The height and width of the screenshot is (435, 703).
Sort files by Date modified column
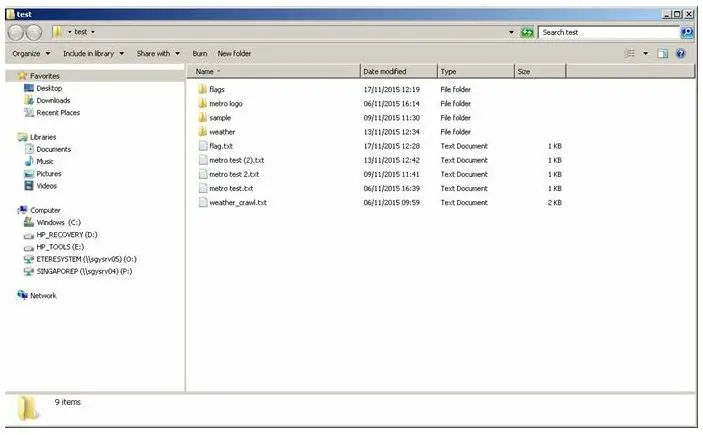point(385,72)
